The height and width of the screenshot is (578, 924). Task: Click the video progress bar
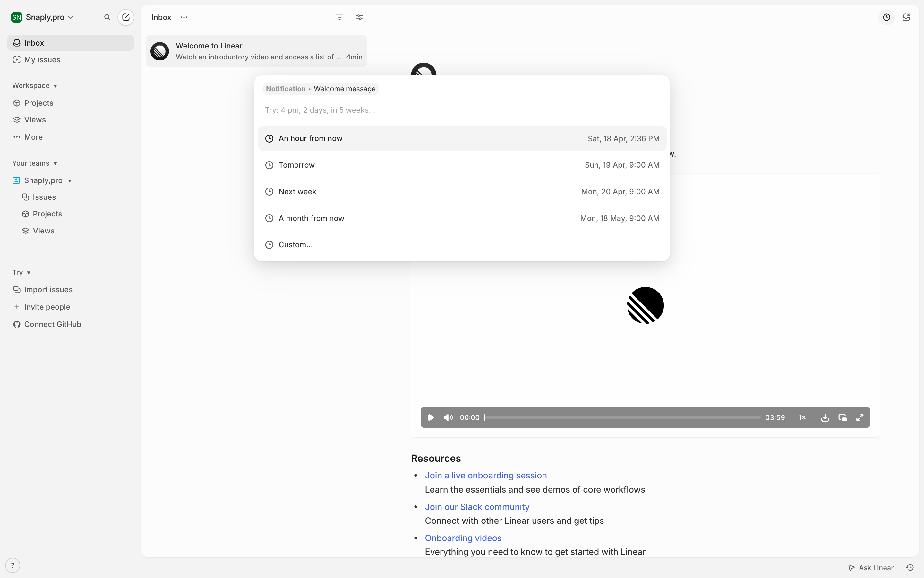[622, 417]
